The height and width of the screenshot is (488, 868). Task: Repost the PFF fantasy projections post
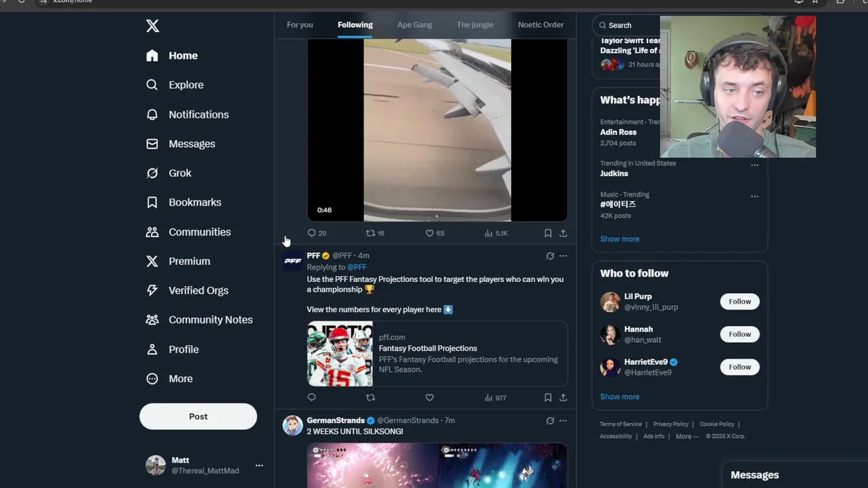click(370, 398)
